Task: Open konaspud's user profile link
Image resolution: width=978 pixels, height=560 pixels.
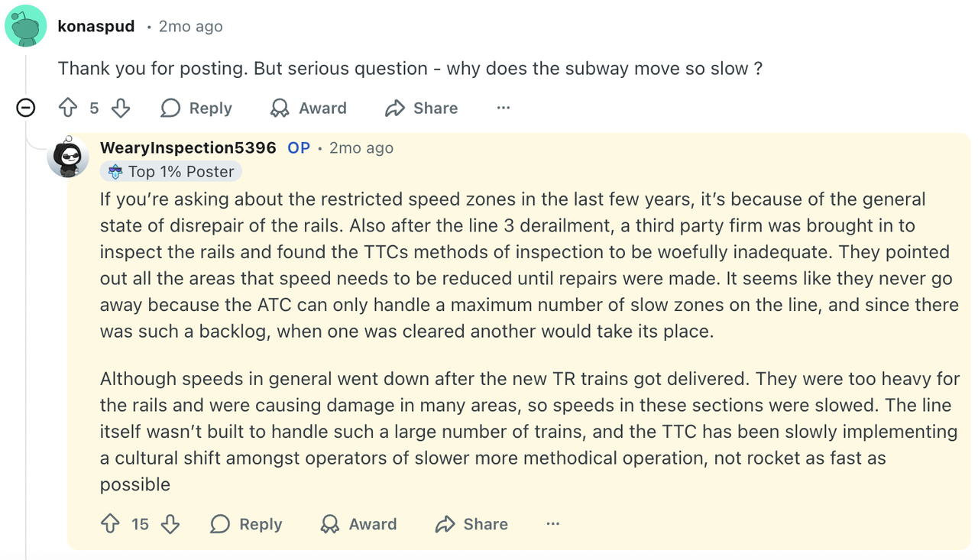Action: pyautogui.click(x=96, y=26)
